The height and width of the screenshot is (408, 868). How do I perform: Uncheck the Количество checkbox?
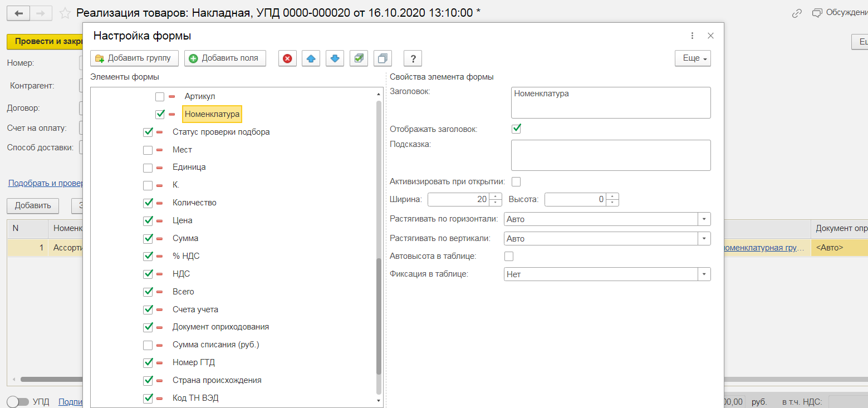click(148, 203)
